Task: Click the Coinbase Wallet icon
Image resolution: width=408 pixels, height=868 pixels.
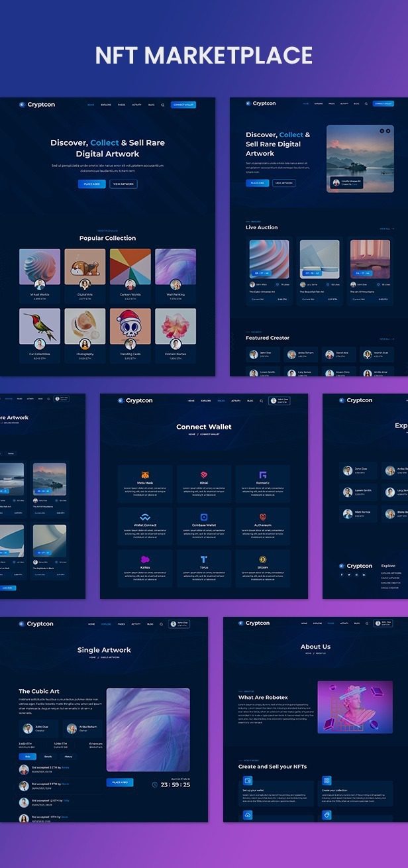Action: click(204, 517)
